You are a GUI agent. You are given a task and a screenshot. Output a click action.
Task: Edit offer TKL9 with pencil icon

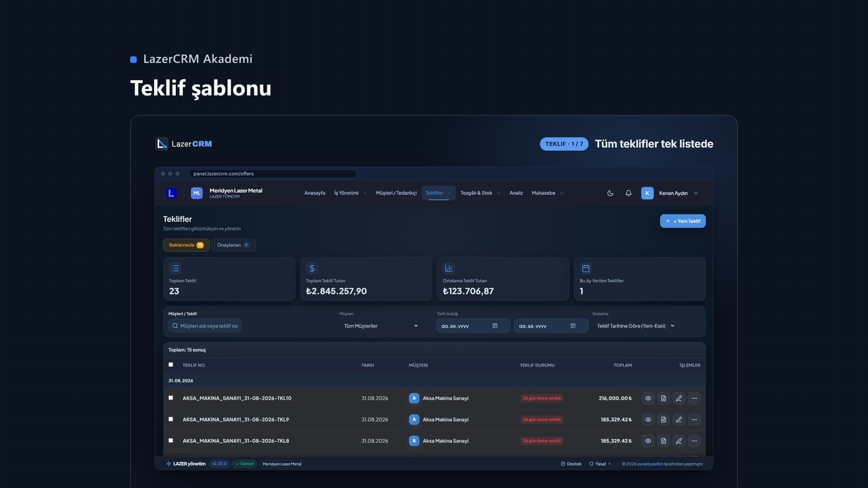pos(679,420)
